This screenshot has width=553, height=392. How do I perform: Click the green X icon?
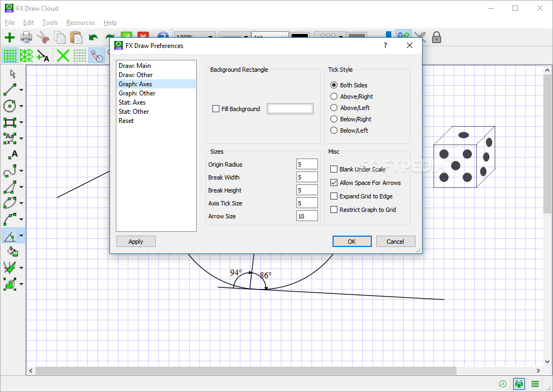[63, 56]
